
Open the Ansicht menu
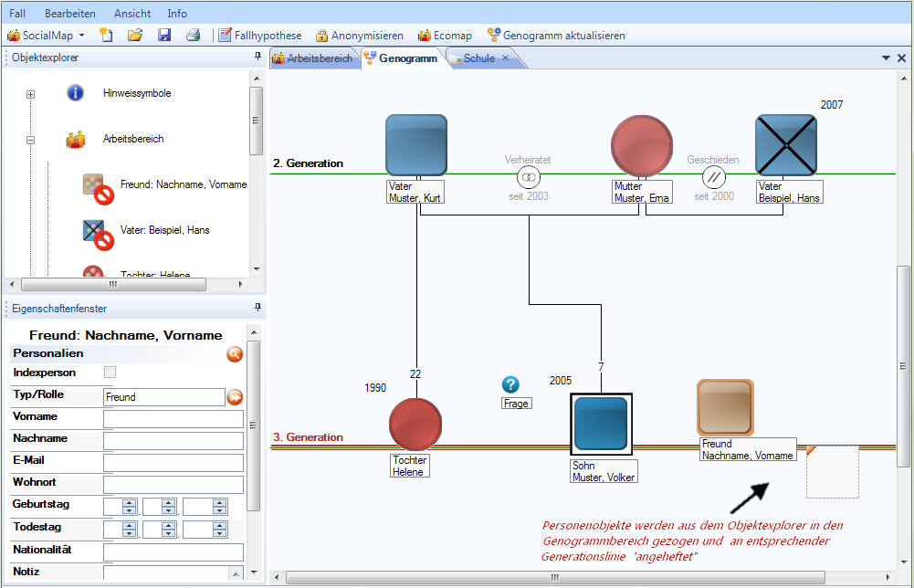click(132, 13)
